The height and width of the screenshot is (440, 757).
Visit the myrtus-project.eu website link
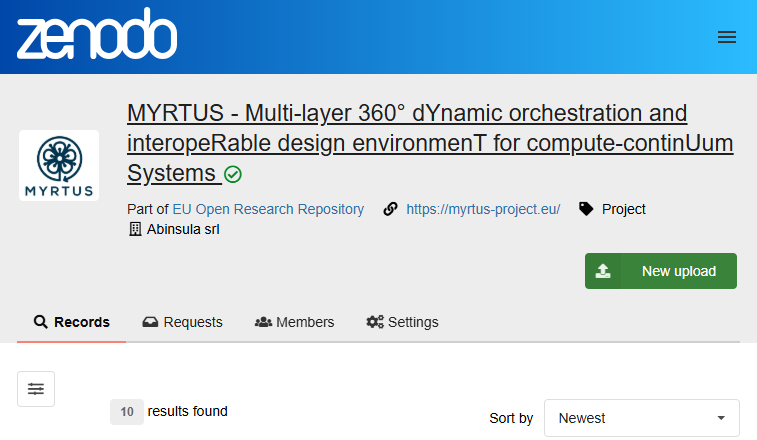coord(483,209)
